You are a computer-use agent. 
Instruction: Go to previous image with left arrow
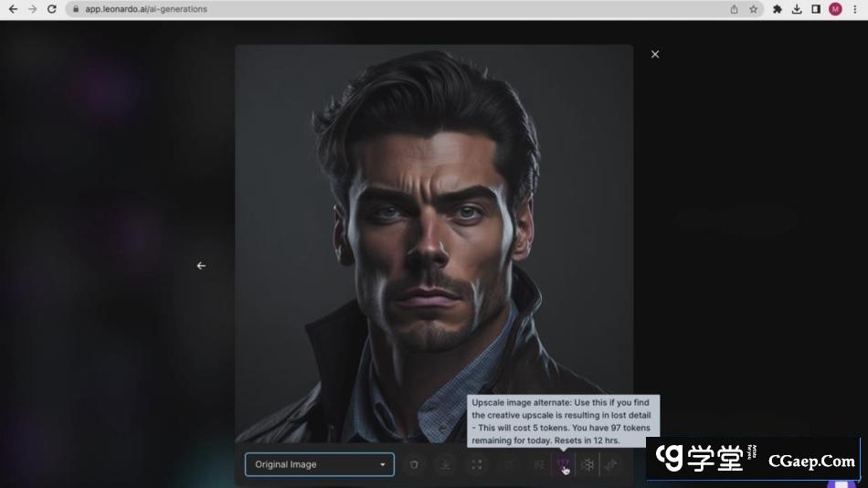pos(201,266)
